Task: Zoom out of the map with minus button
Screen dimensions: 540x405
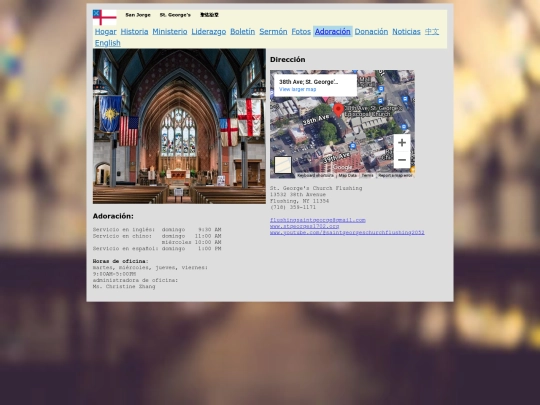Action: click(x=402, y=160)
